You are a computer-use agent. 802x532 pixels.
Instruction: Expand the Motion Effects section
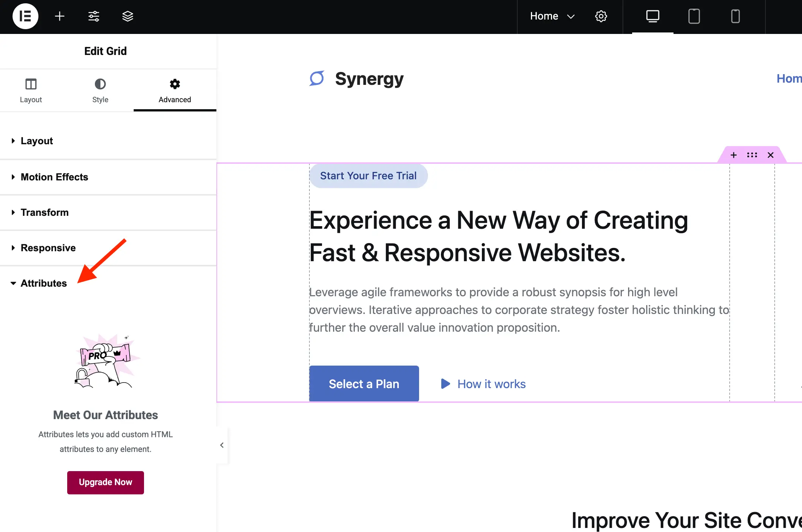(x=108, y=177)
